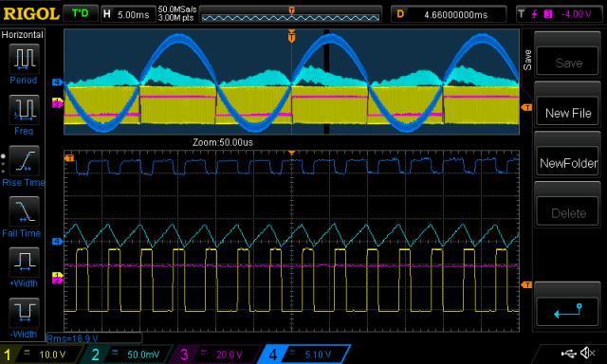Image resolution: width=607 pixels, height=364 pixels.
Task: Open the horizontal timebase 5.00ms setting
Action: coord(128,15)
